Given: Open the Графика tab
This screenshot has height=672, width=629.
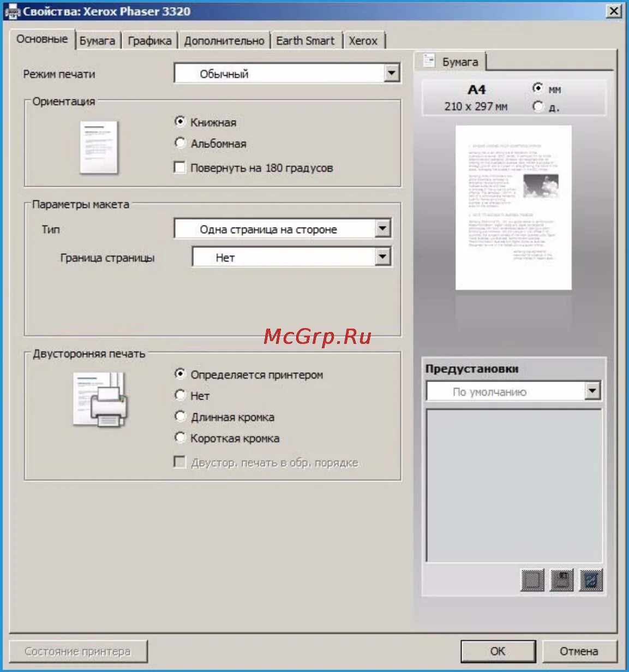Looking at the screenshot, I should click(149, 40).
